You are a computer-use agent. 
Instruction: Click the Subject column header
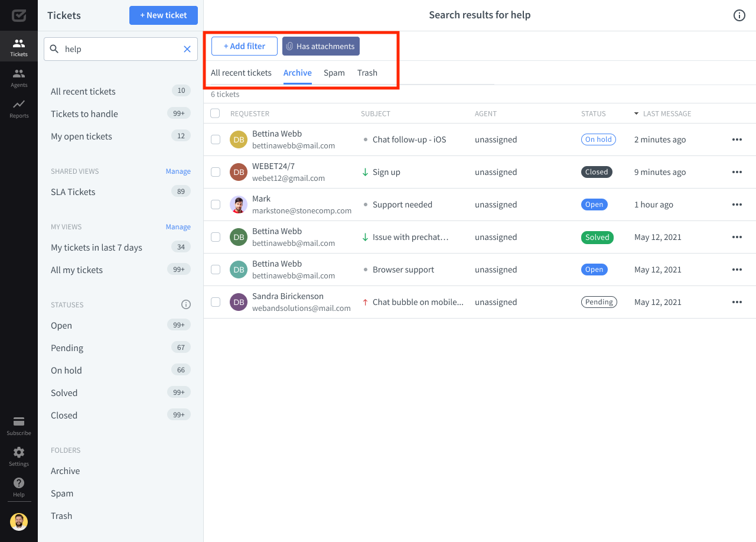point(376,113)
